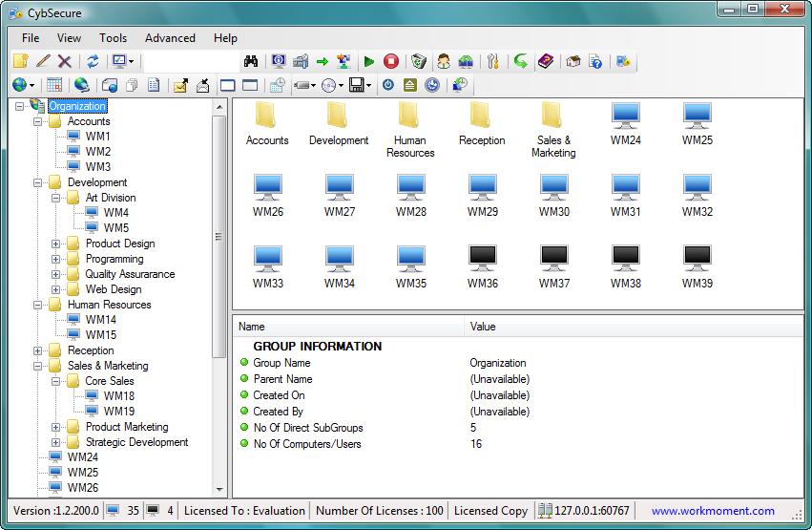The width and height of the screenshot is (812, 530).
Task: Open the www.workmoment.com link
Action: (x=713, y=511)
